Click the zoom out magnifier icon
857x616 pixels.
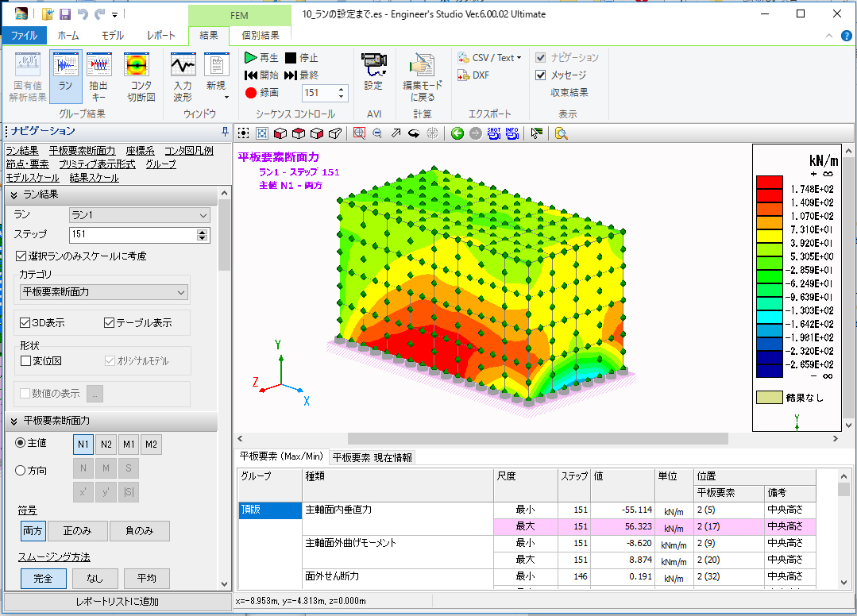(x=377, y=133)
